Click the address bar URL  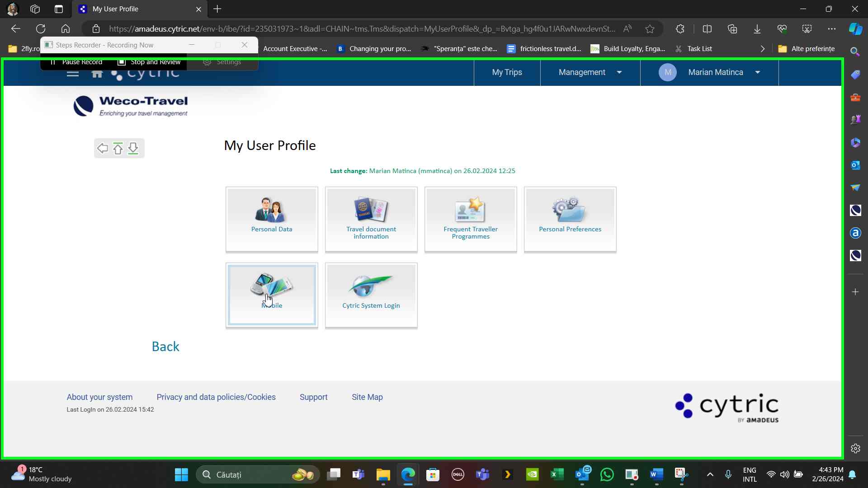(x=362, y=29)
